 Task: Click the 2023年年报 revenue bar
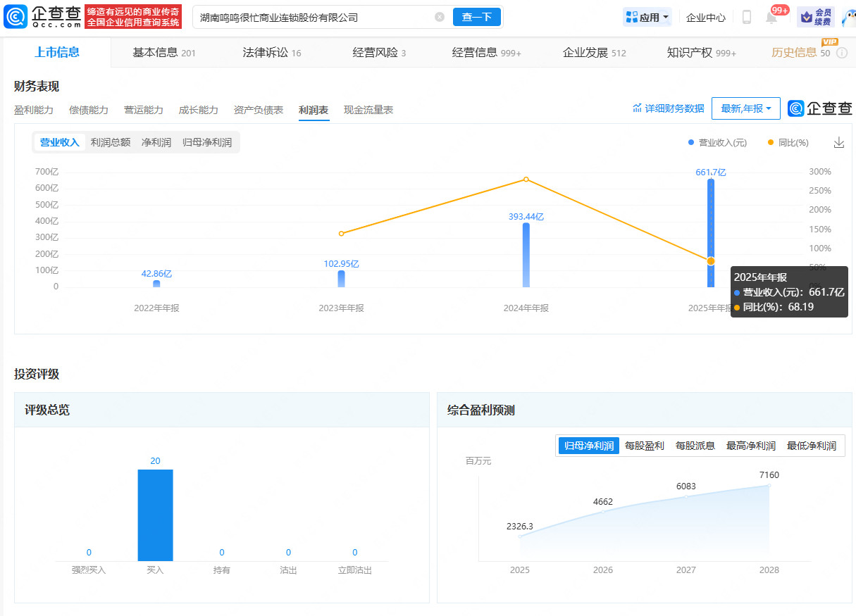342,279
